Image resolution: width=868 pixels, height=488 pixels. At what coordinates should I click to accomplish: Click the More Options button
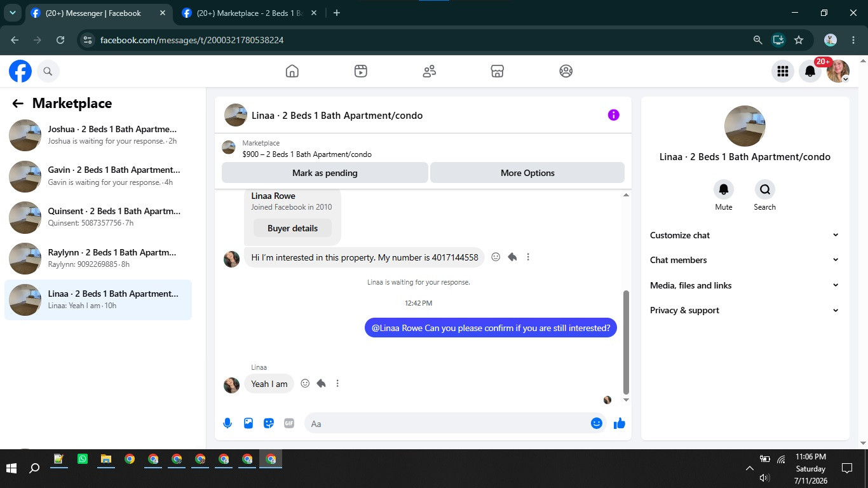tap(527, 173)
